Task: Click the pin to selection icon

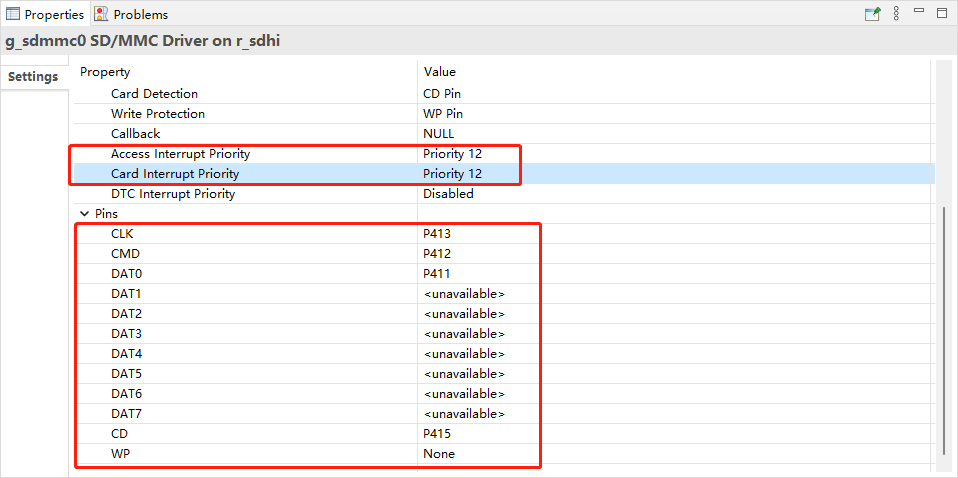Action: 872,14
